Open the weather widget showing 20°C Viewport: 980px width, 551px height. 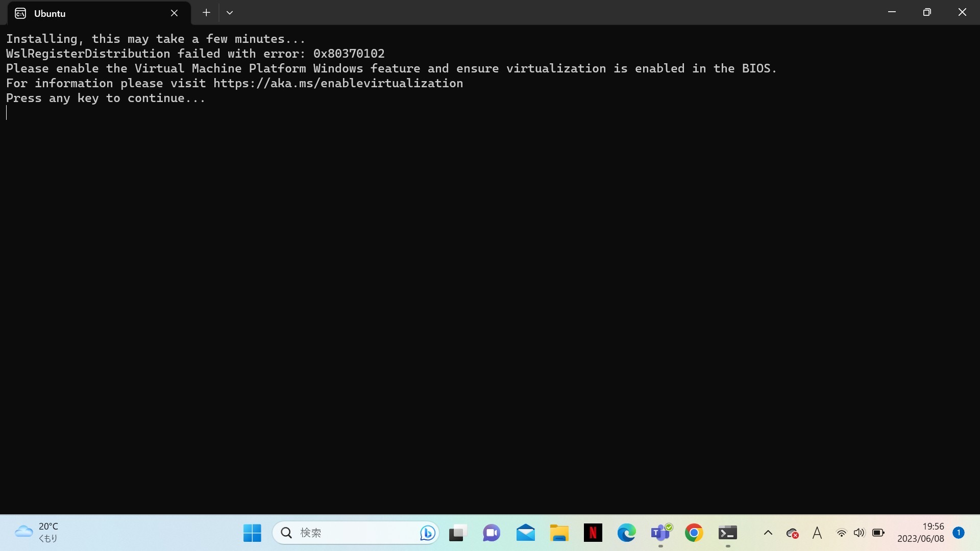(x=37, y=532)
